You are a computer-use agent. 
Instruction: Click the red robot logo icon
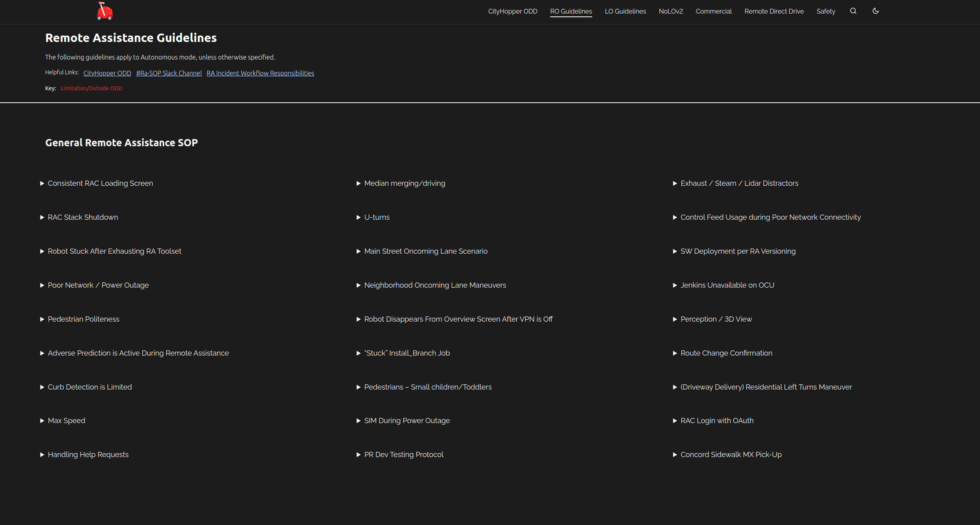pyautogui.click(x=105, y=11)
